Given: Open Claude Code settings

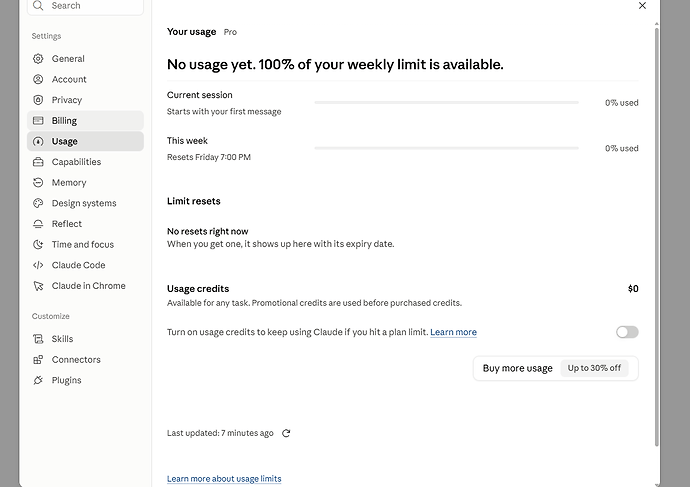Looking at the screenshot, I should coord(85,265).
